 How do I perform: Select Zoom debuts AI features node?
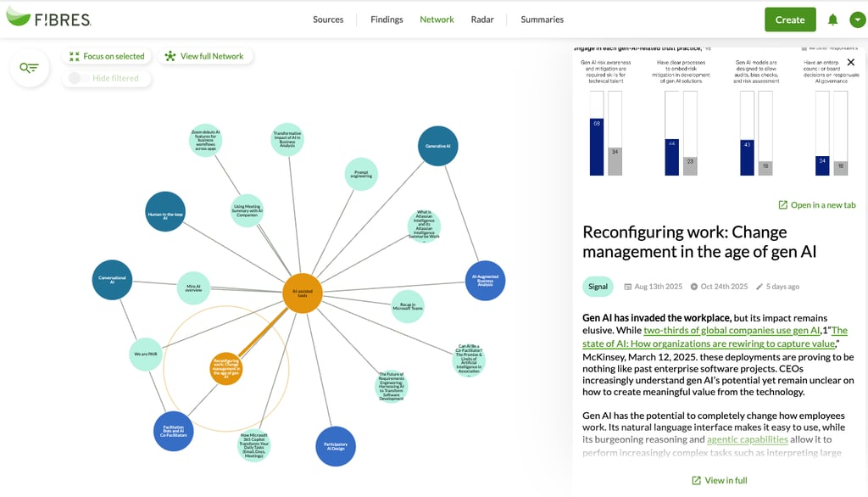tap(205, 140)
